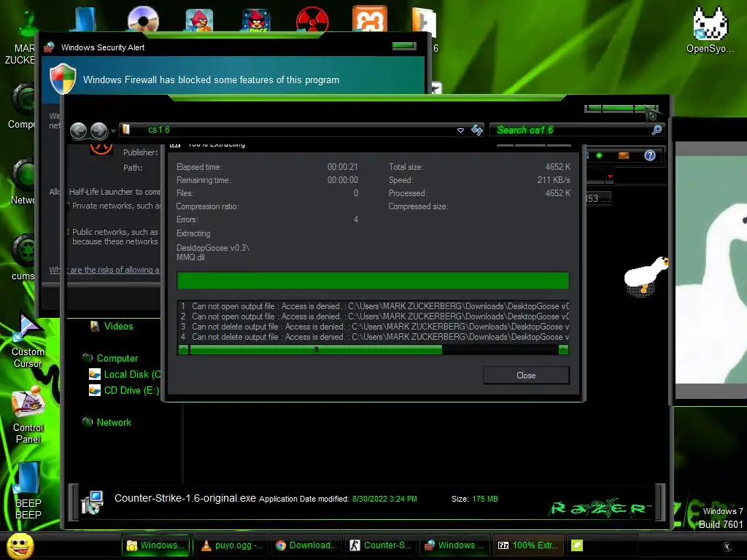The width and height of the screenshot is (747, 560).
Task: Click the cs1.6 address bar text
Action: point(158,130)
